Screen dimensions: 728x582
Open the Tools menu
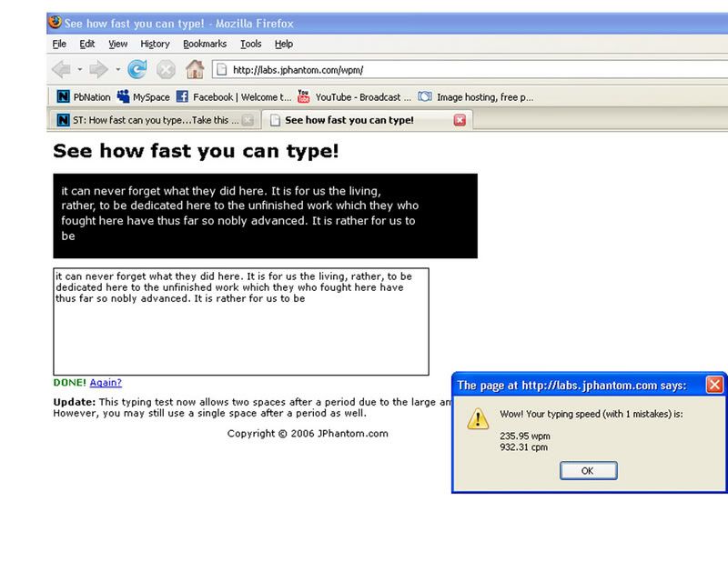(251, 44)
